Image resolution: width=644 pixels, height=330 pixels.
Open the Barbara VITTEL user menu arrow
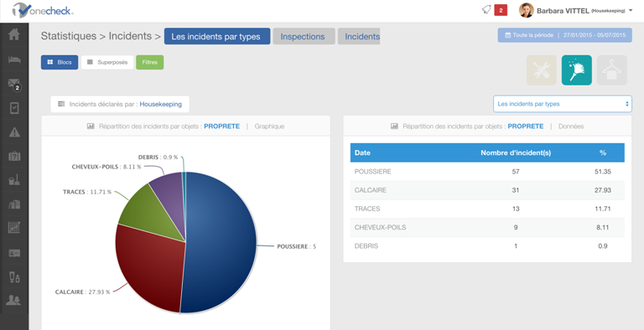(x=631, y=11)
